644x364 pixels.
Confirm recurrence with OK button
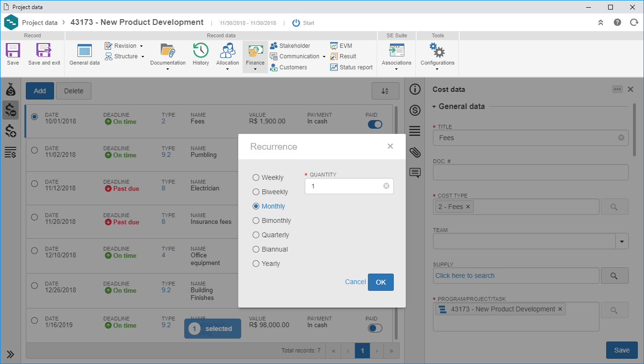point(380,282)
